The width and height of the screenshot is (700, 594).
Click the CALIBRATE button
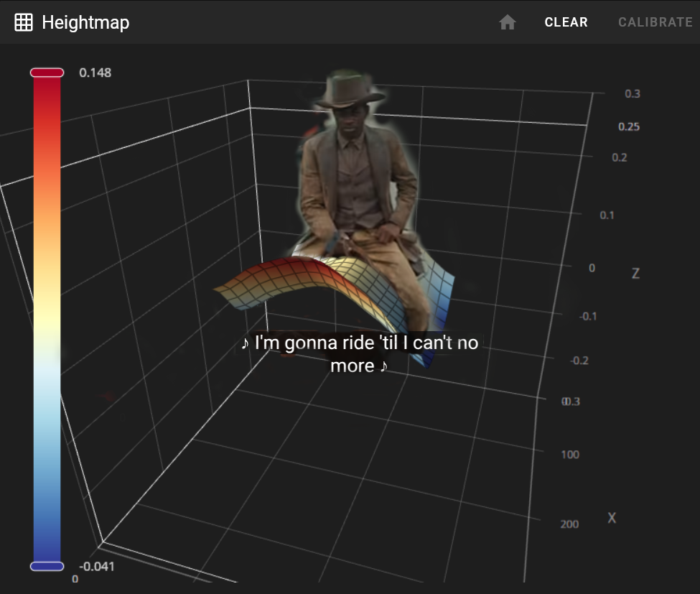655,22
